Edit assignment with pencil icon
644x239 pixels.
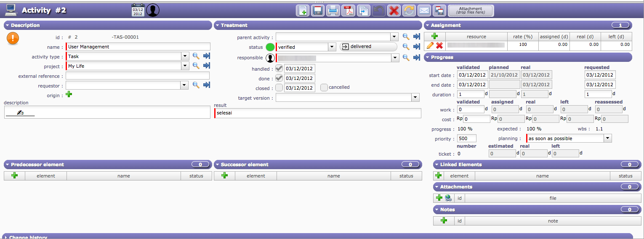point(430,45)
